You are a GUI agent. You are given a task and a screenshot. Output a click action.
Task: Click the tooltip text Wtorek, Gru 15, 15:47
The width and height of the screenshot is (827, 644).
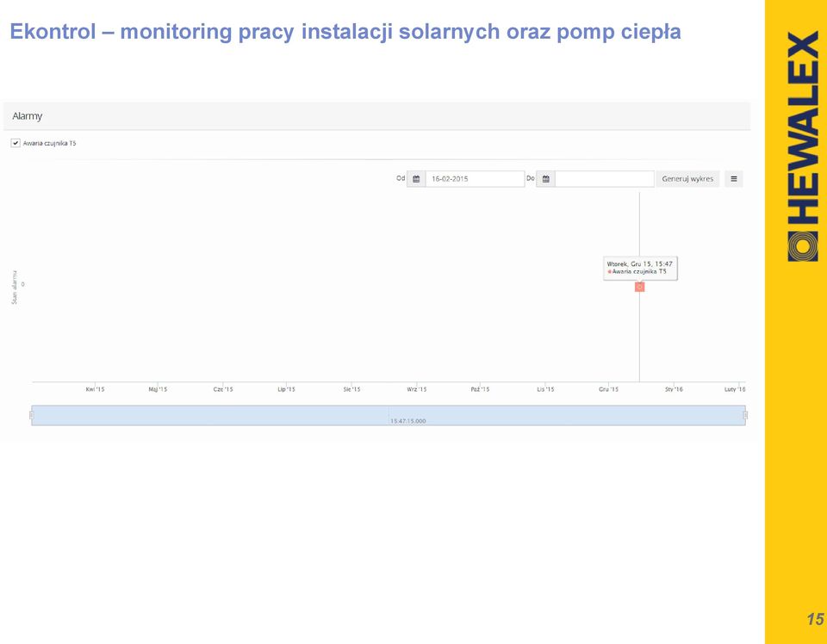[640, 264]
